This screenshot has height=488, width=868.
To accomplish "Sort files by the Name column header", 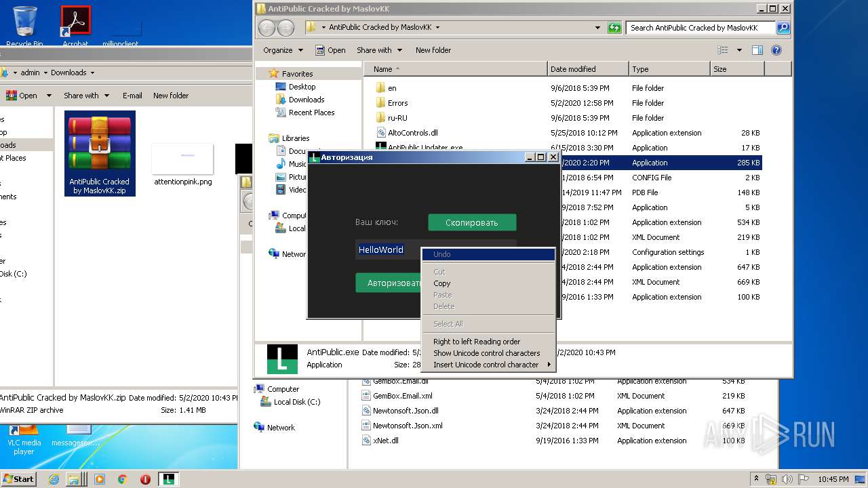I will tap(456, 69).
